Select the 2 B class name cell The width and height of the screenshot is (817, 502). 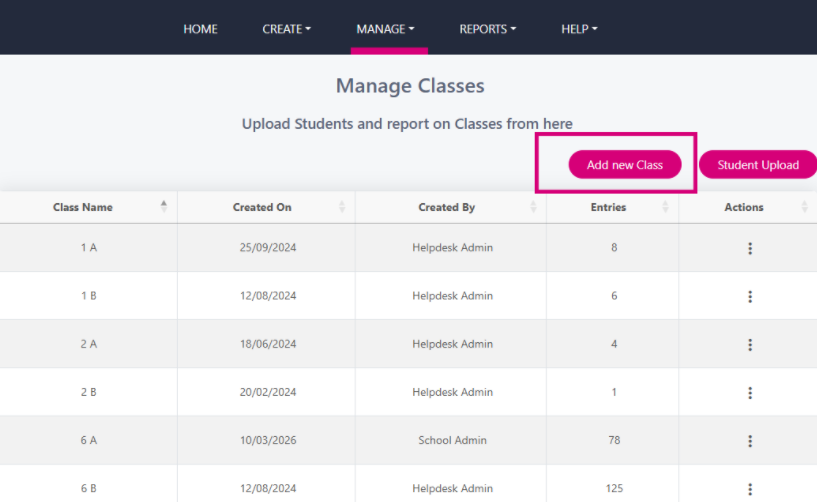tap(89, 392)
